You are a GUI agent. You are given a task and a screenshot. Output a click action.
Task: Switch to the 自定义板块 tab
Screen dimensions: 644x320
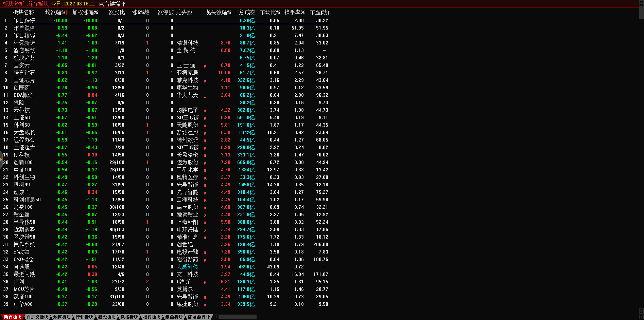coord(37,317)
